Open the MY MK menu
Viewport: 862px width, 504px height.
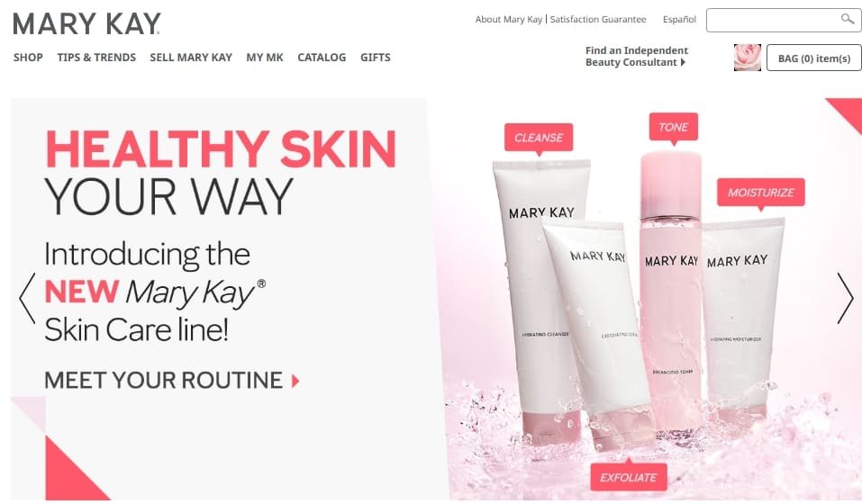coord(265,58)
